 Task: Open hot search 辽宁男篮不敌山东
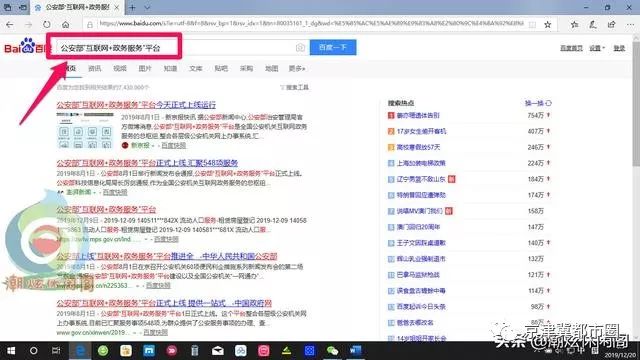tap(421, 179)
